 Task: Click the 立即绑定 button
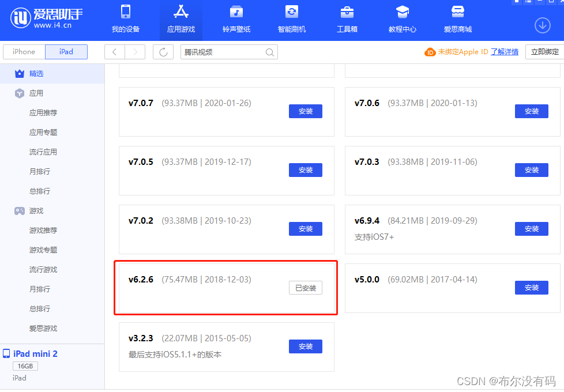tap(544, 52)
